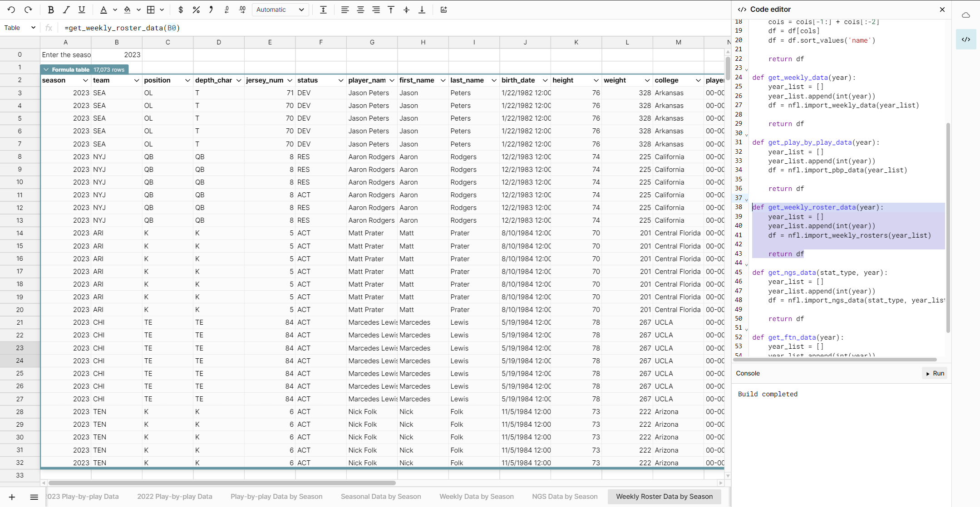The width and height of the screenshot is (980, 507).
Task: Open the Table cell type dropdown
Action: tap(20, 28)
